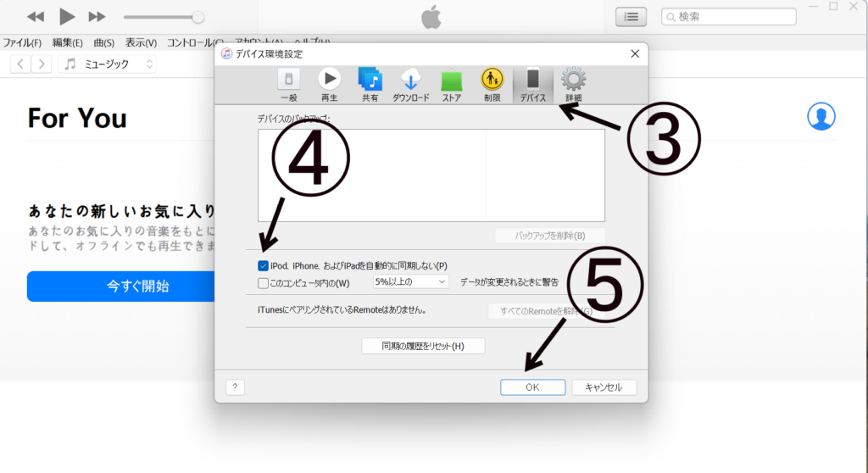Open the Download (ダウンロード) preferences tab
The height and width of the screenshot is (473, 868).
point(411,85)
